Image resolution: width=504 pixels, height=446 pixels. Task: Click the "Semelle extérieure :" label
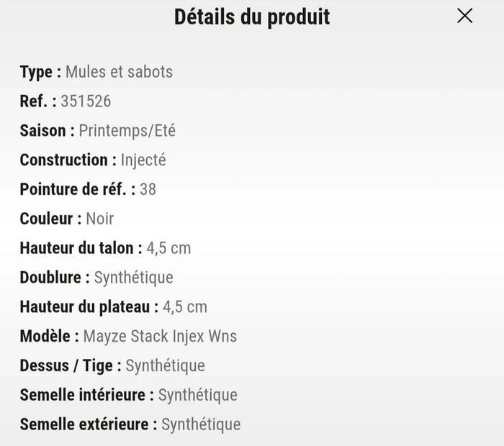[x=89, y=424]
